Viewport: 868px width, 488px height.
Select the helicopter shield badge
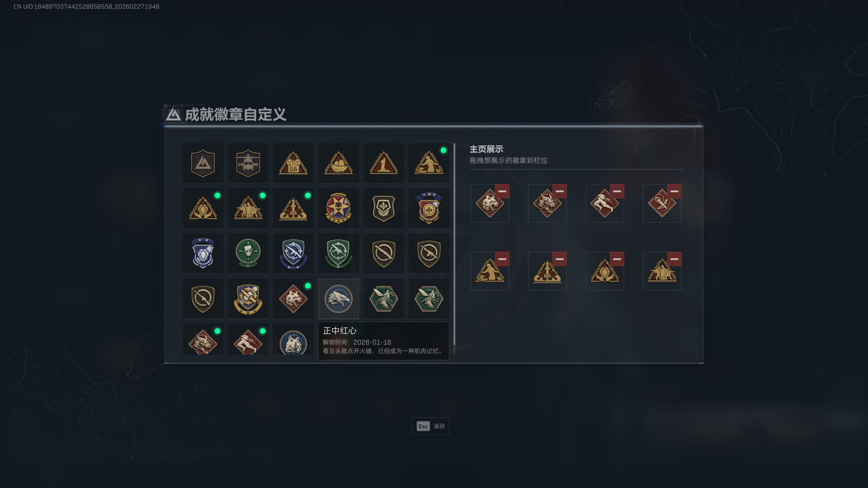click(248, 163)
